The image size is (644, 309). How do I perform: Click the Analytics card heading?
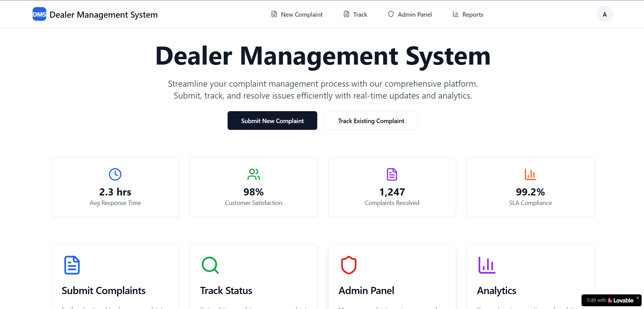coord(497,291)
